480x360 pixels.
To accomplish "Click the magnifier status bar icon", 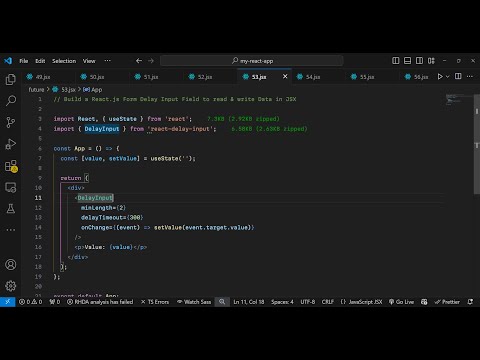I will click(222, 302).
